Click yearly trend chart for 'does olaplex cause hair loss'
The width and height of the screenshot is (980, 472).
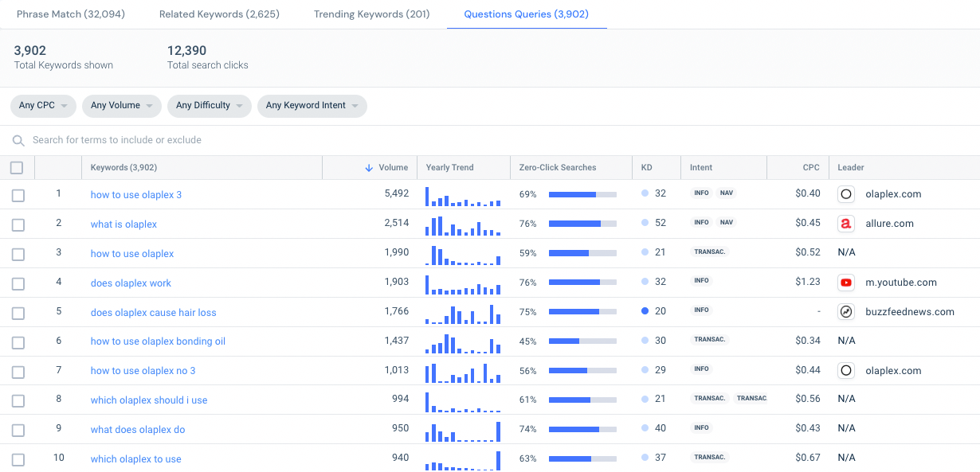[x=463, y=314]
